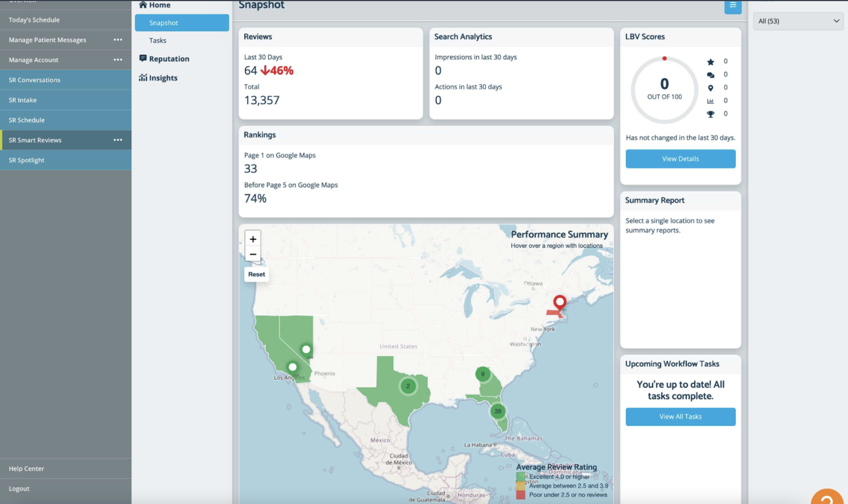Reset the map view

[256, 274]
